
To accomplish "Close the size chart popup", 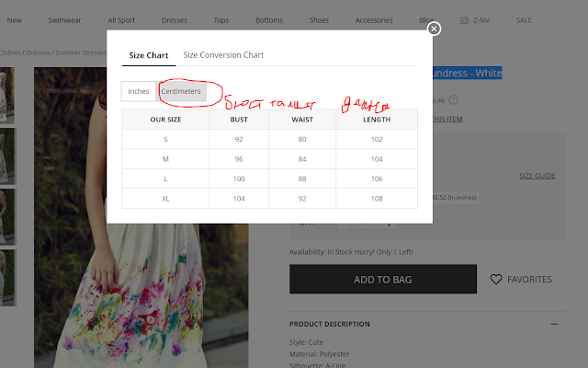I will 434,29.
